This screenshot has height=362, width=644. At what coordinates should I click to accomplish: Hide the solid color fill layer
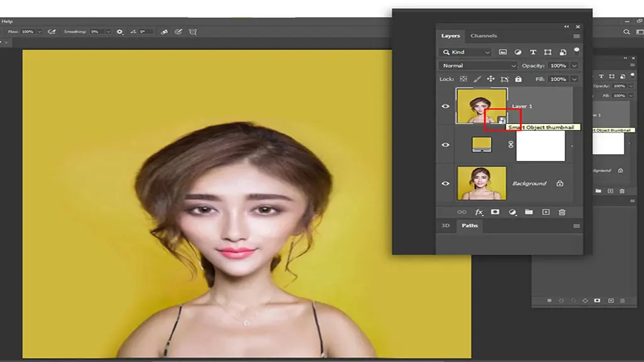click(445, 145)
